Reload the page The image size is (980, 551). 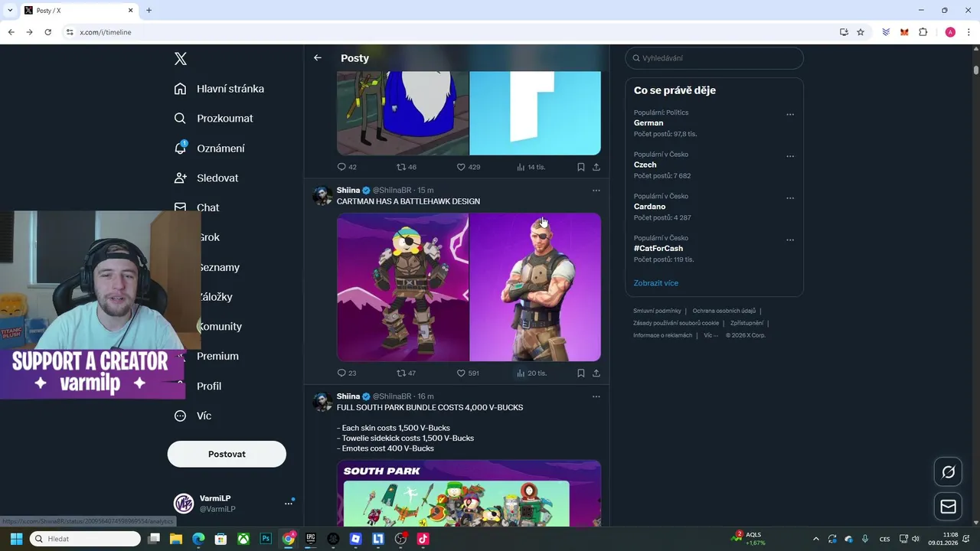[x=47, y=32]
